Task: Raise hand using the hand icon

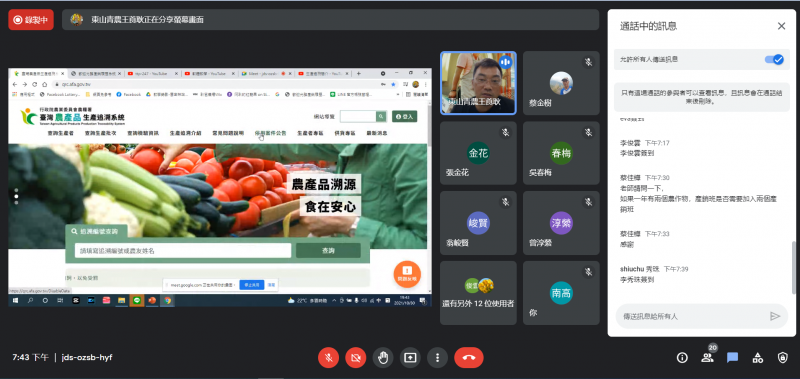Action: tap(383, 358)
